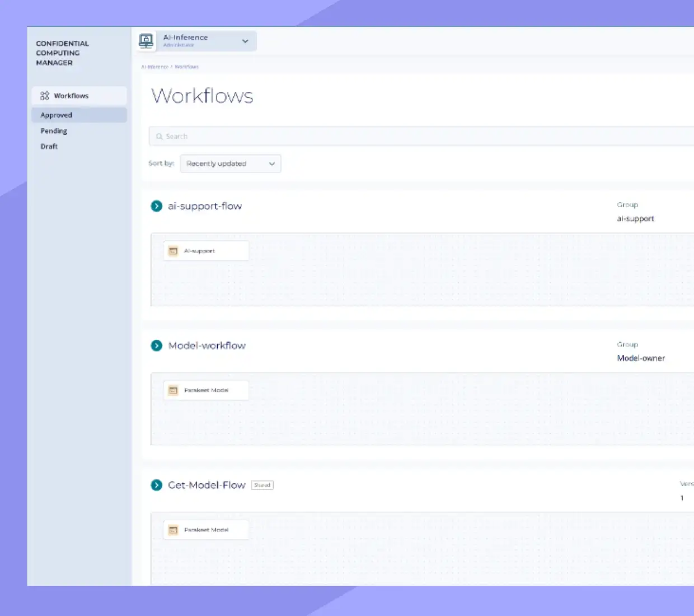Click the Workflows grid icon in the sidebar
694x616 pixels.
point(45,96)
